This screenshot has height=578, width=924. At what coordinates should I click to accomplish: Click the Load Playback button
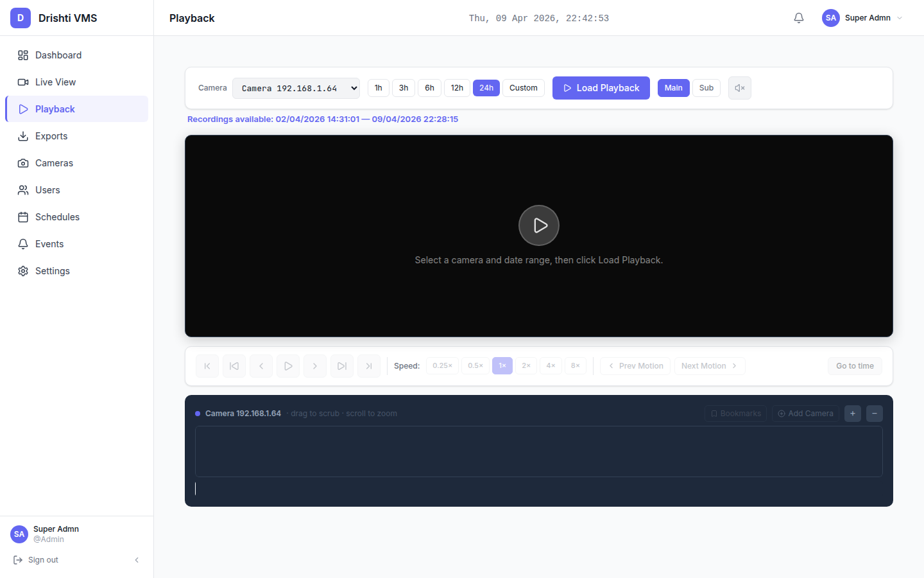(601, 87)
